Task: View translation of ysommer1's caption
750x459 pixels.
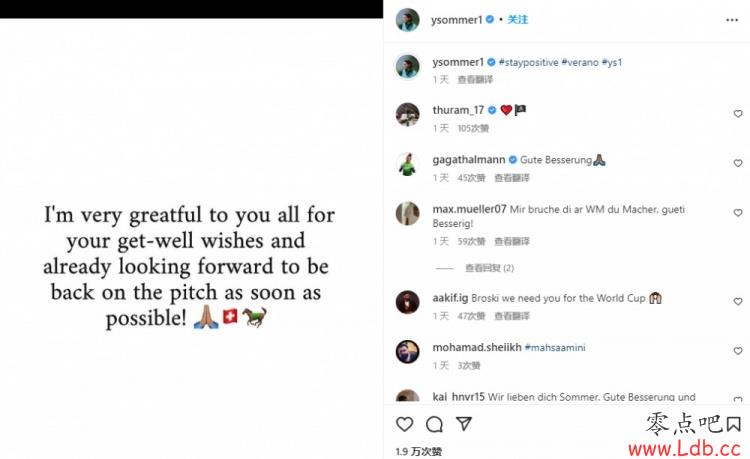Action: tap(475, 79)
